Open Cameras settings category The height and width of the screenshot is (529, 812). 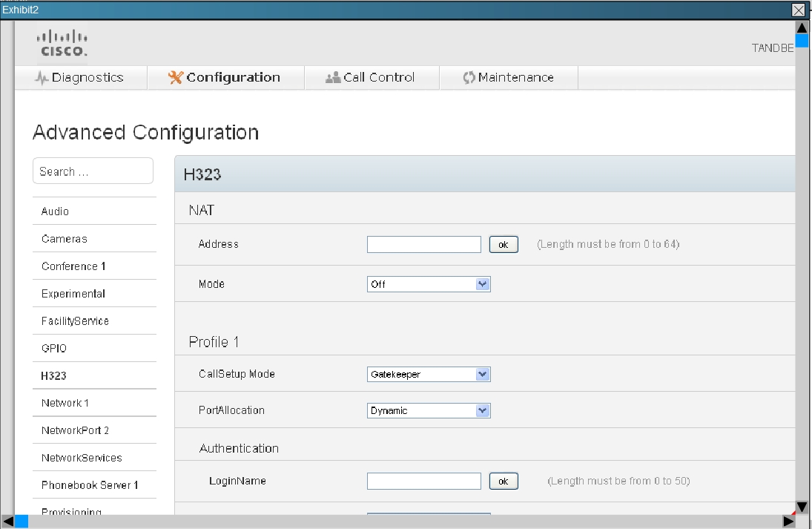(65, 239)
